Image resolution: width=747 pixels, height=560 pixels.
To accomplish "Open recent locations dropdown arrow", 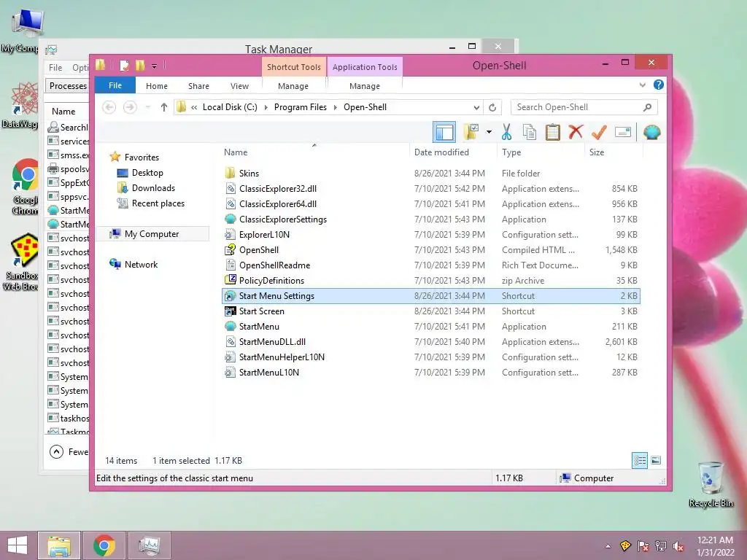I will point(148,107).
